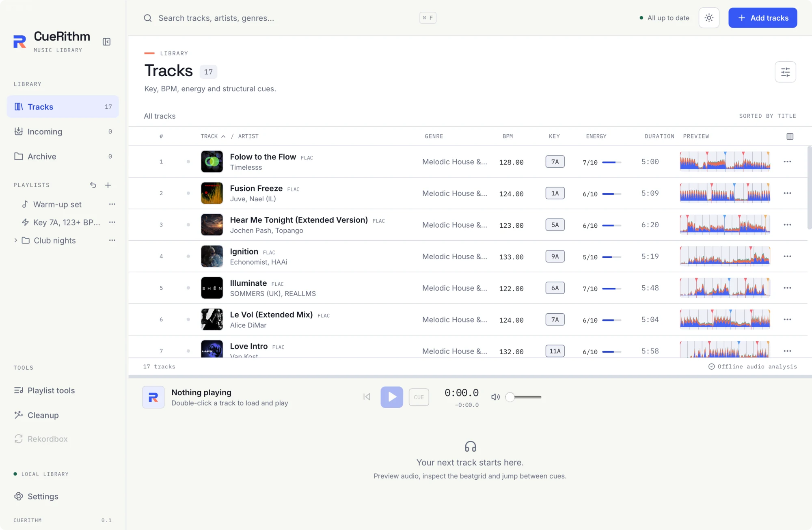Open the Tracks library section
Image resolution: width=812 pixels, height=530 pixels.
coord(63,107)
